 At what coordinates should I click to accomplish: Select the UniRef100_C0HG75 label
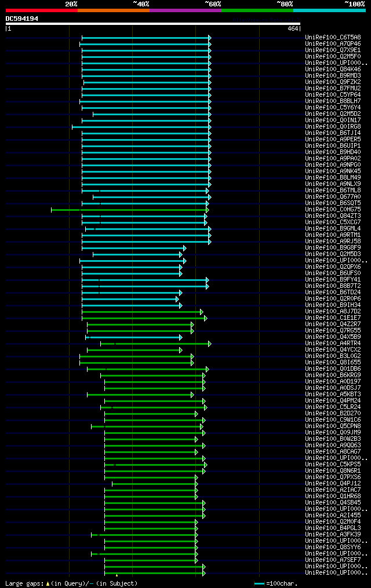point(333,210)
